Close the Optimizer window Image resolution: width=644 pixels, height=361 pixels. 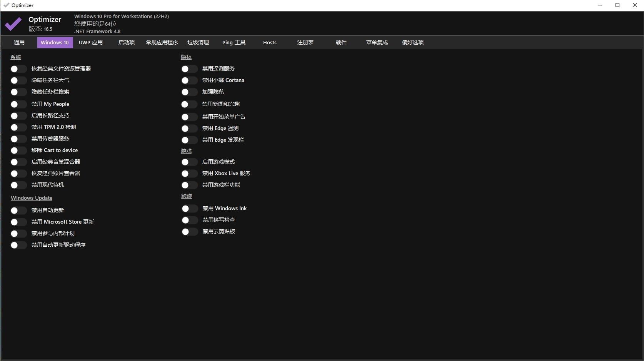pos(635,5)
